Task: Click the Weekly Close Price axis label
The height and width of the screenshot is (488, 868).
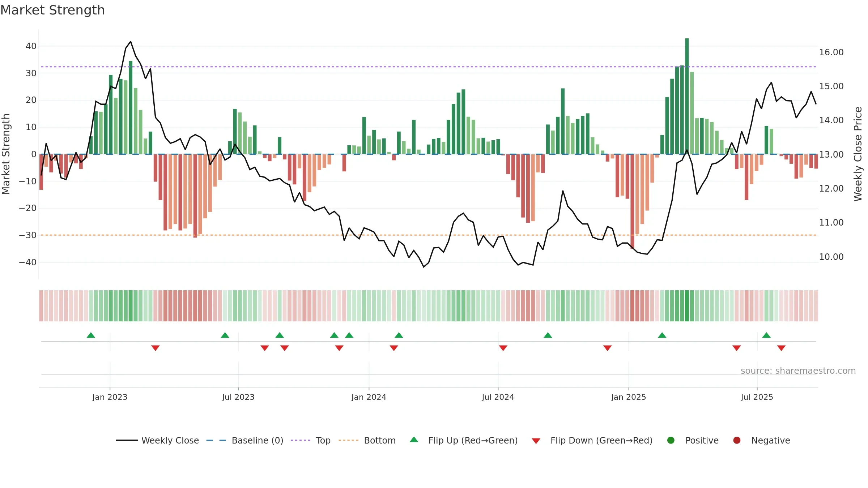Action: coord(858,154)
